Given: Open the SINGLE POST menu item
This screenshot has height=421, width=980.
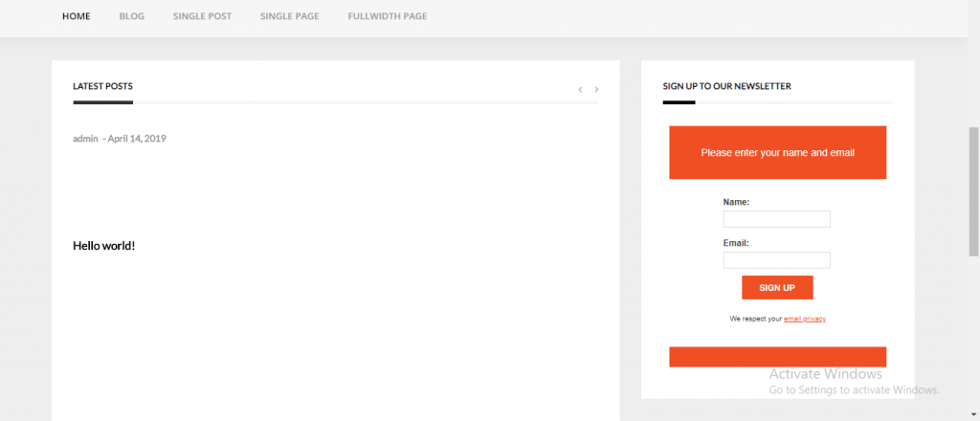Looking at the screenshot, I should [203, 16].
